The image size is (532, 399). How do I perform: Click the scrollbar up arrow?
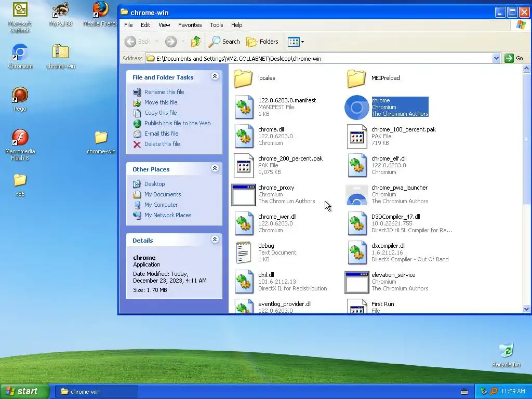coord(526,69)
